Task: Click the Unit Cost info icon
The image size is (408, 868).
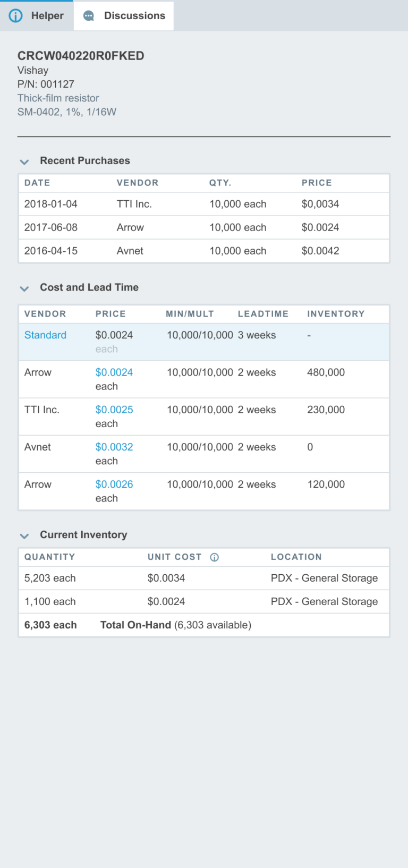Action: 215,557
